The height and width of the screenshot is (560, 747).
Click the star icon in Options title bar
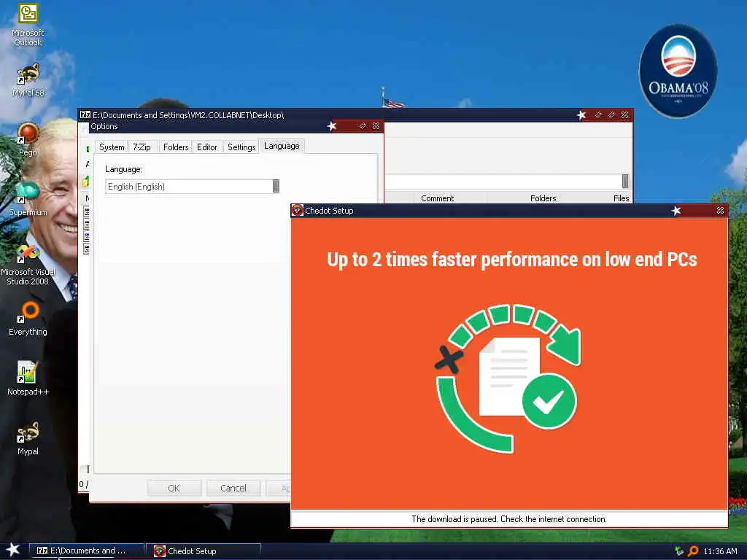click(x=332, y=126)
